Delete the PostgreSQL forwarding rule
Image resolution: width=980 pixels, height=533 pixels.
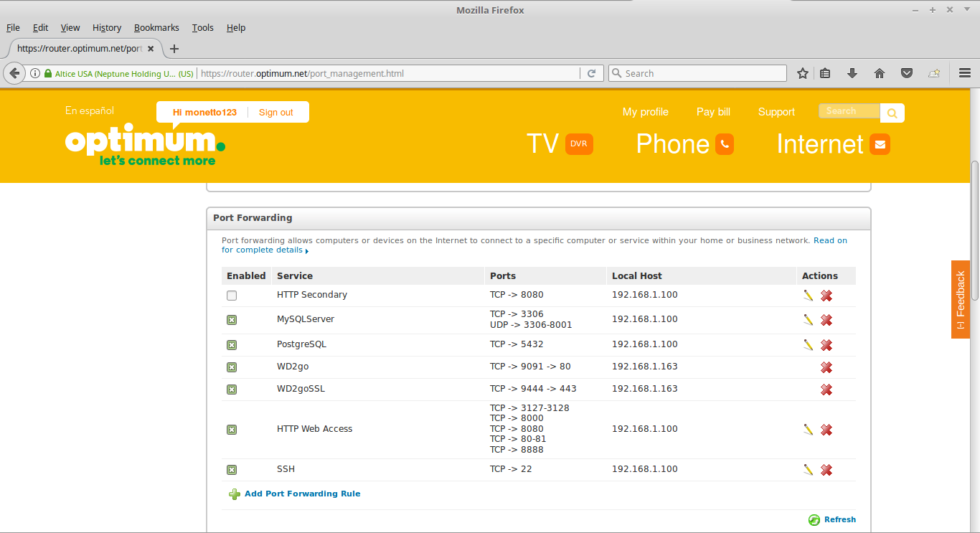(826, 345)
